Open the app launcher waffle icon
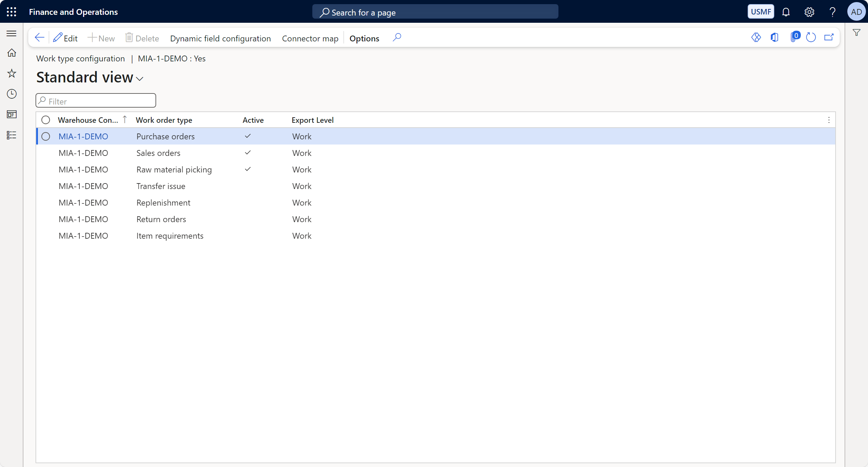 point(11,12)
